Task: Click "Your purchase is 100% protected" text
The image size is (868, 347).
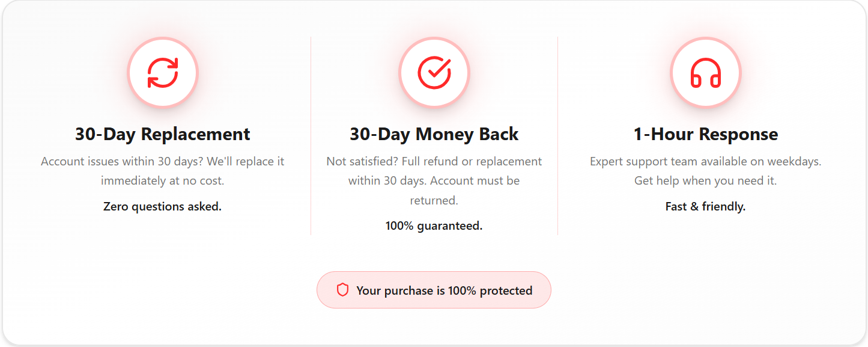Action: pyautogui.click(x=444, y=290)
